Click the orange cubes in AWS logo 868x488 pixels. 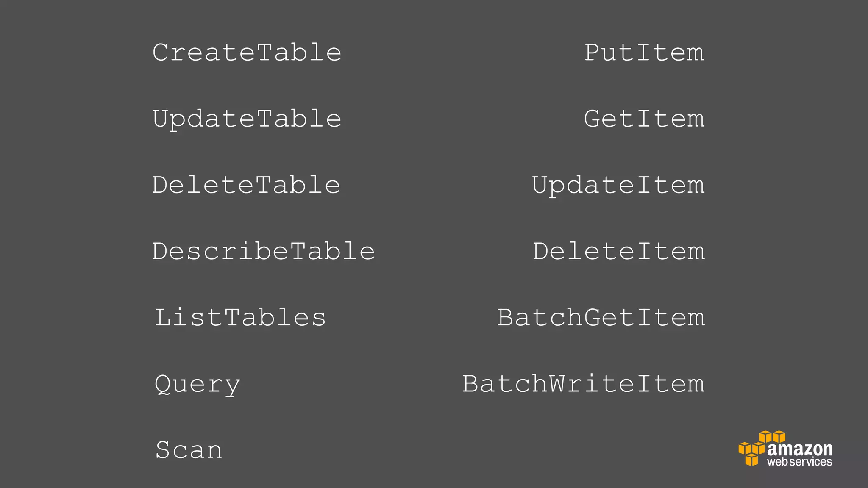coord(761,448)
